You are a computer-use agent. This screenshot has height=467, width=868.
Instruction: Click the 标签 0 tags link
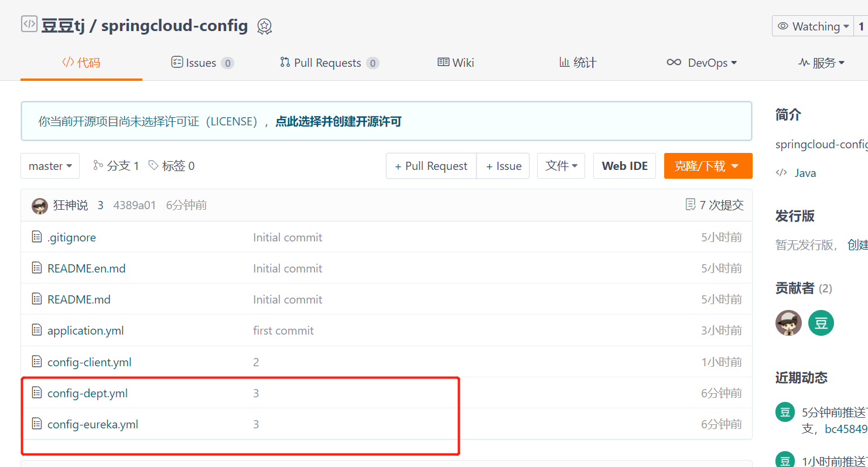(172, 166)
